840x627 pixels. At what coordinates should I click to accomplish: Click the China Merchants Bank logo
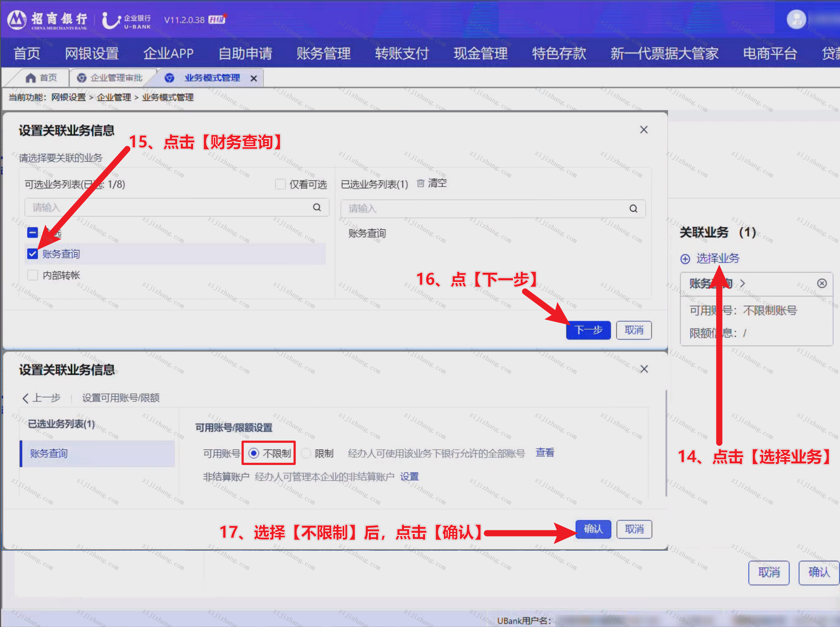coord(17,20)
